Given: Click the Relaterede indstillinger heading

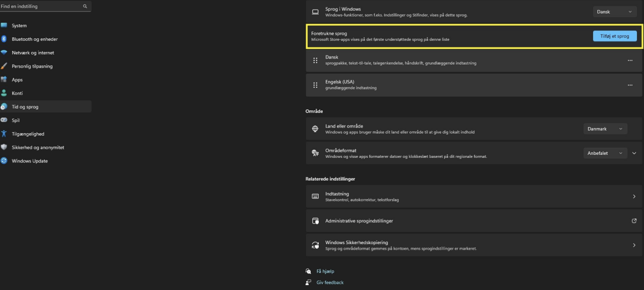Looking at the screenshot, I should click(x=330, y=179).
